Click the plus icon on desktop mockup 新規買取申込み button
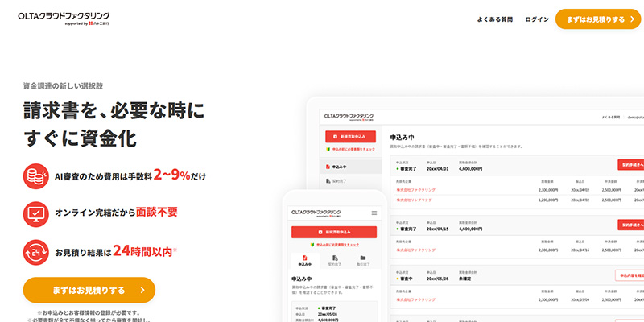Viewport: 644px width, 322px height. click(x=335, y=136)
